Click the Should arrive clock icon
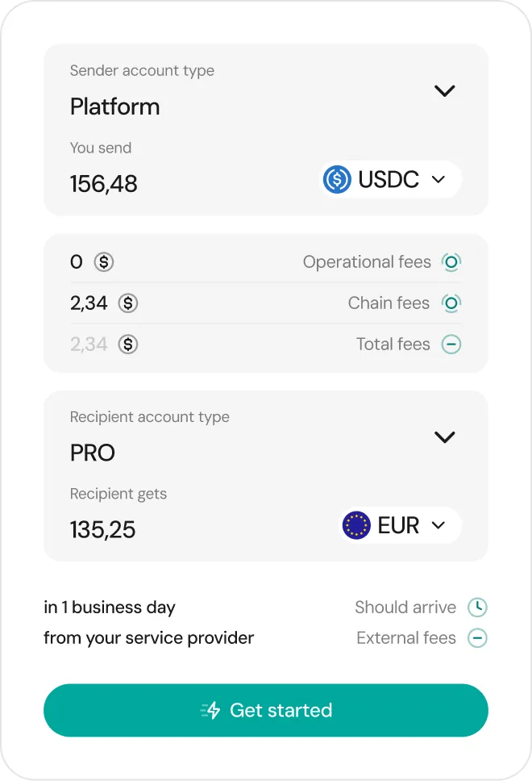Screen dimensions: 532x781 [x=478, y=608]
